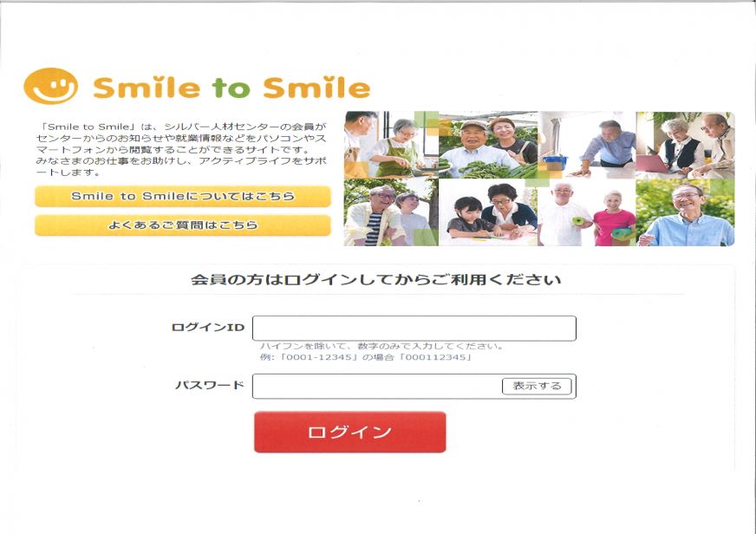Open the Smile to Smileについてはこちら button
The width and height of the screenshot is (756, 534).
tap(183, 196)
